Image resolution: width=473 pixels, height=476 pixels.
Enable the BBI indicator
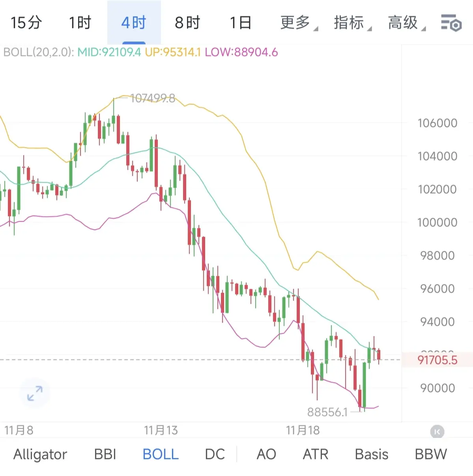105,454
